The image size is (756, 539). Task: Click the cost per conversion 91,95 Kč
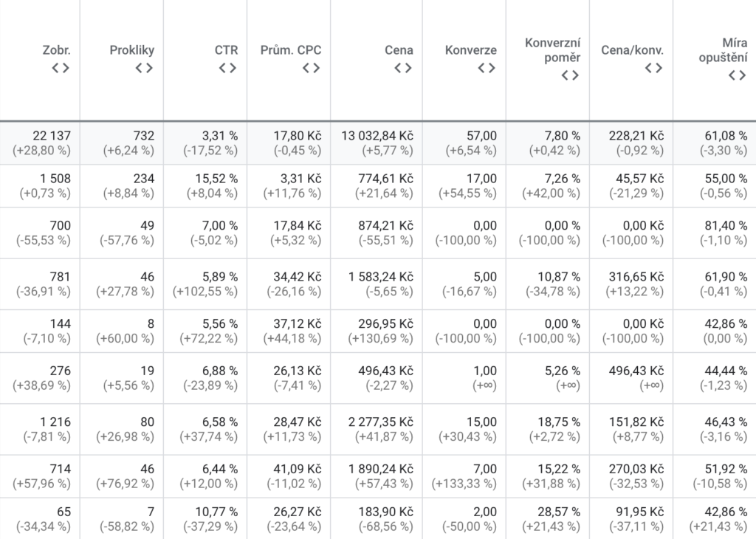639,512
